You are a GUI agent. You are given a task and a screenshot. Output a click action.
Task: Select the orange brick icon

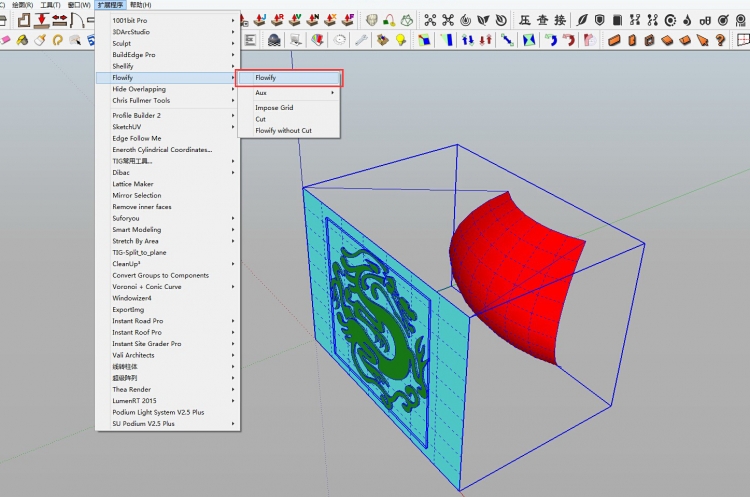pyautogui.click(x=614, y=40)
